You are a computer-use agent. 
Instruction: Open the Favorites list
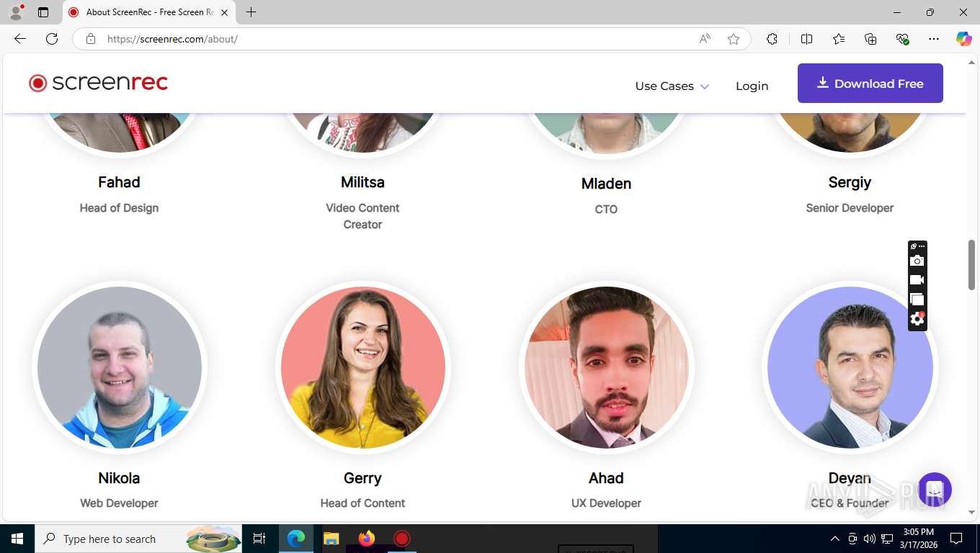(839, 39)
